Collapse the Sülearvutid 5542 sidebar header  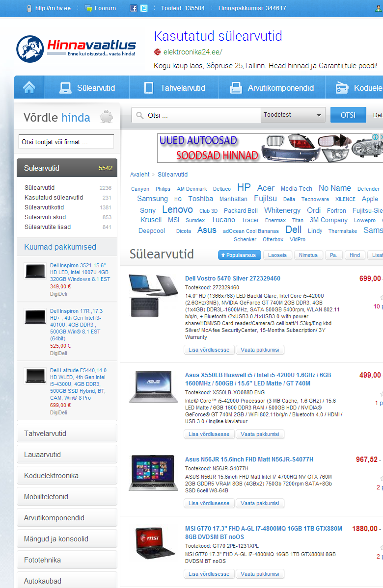[x=67, y=168]
